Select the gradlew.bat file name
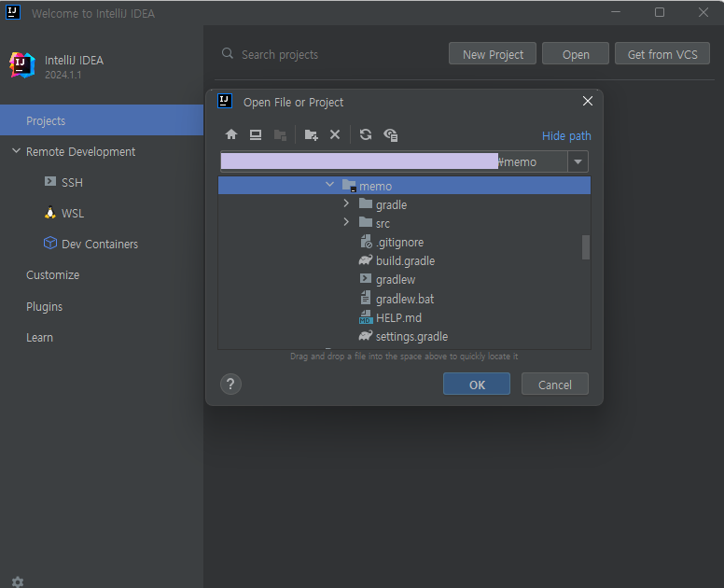The width and height of the screenshot is (724, 588). point(405,300)
